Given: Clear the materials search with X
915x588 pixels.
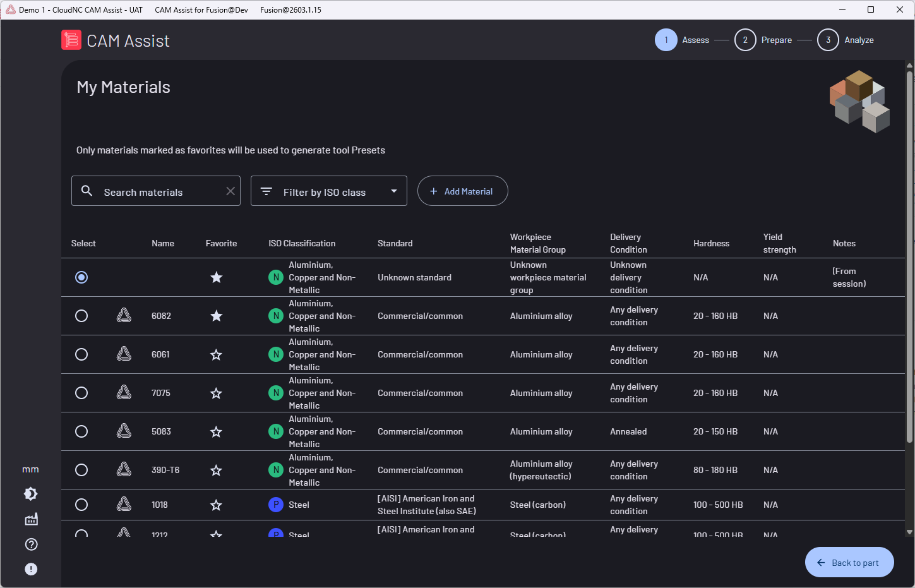Looking at the screenshot, I should tap(230, 191).
